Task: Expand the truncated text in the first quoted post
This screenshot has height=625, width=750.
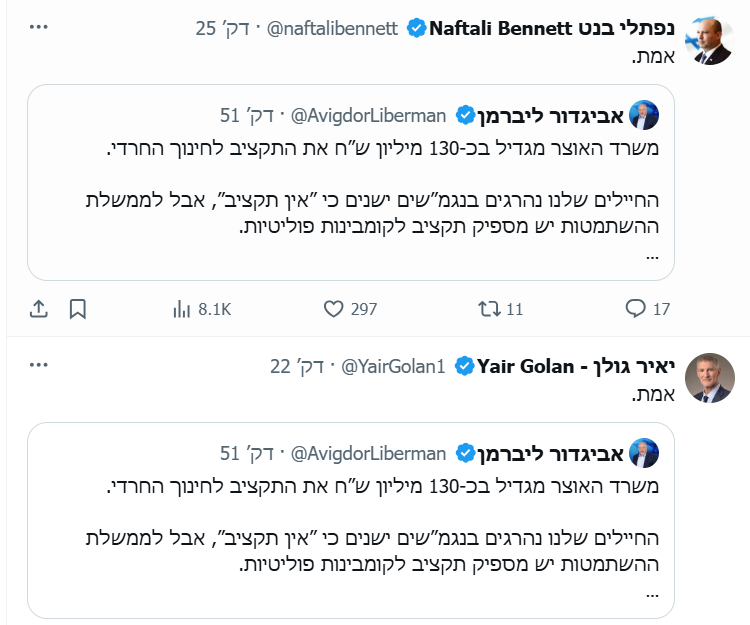Action: (x=653, y=255)
